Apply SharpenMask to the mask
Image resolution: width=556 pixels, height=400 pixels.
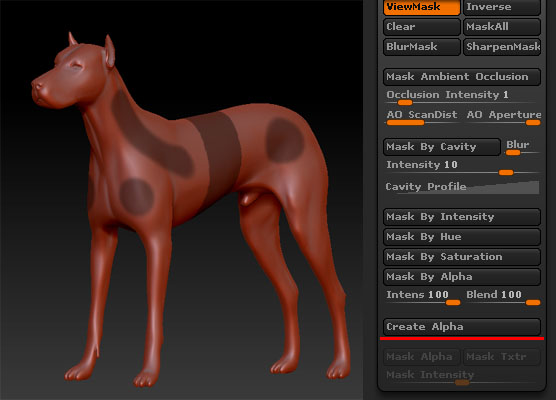click(x=502, y=47)
